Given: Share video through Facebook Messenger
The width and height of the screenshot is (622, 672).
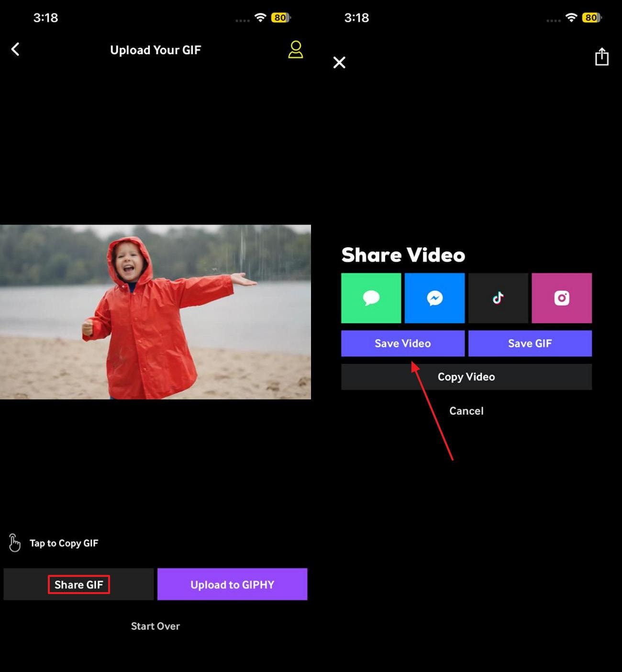Looking at the screenshot, I should click(x=434, y=298).
